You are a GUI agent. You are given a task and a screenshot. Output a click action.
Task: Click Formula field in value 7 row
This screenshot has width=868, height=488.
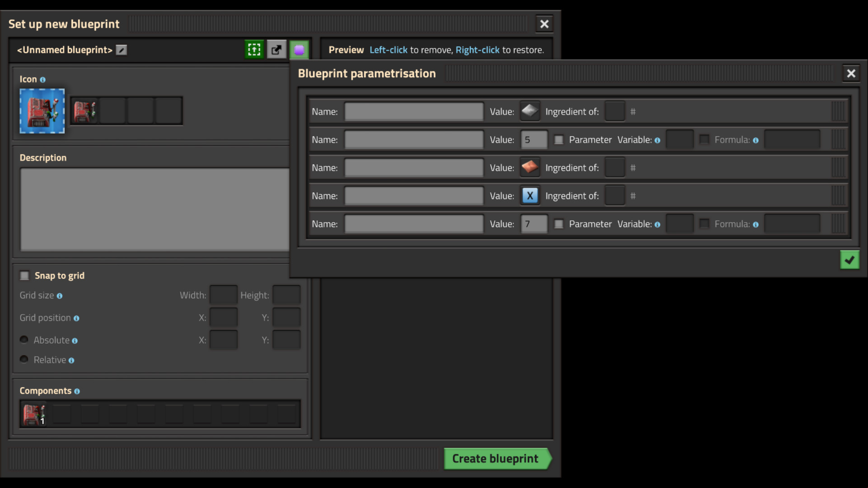(x=792, y=223)
